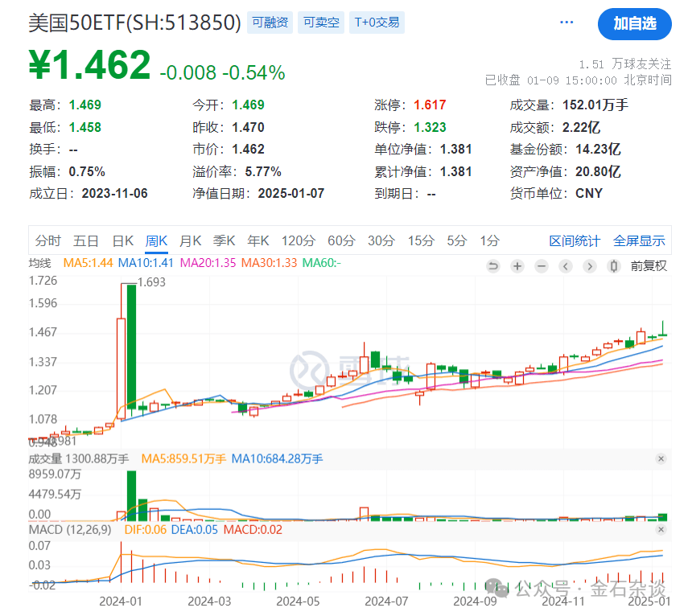Screen dimensions: 688x616
Task: Click the DIF:0.06 MACD label
Action: (146, 530)
